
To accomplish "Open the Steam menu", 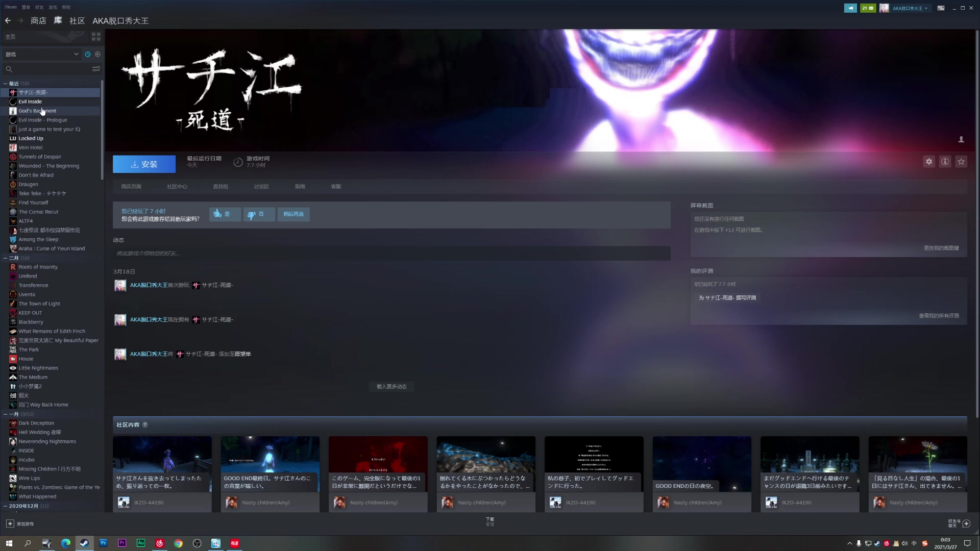I will click(x=11, y=7).
